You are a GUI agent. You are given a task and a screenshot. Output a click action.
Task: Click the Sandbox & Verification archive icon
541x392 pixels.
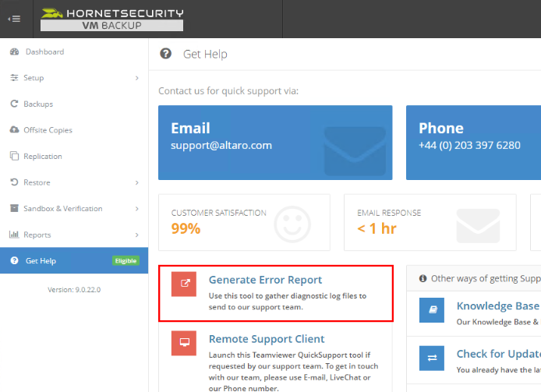pos(14,208)
